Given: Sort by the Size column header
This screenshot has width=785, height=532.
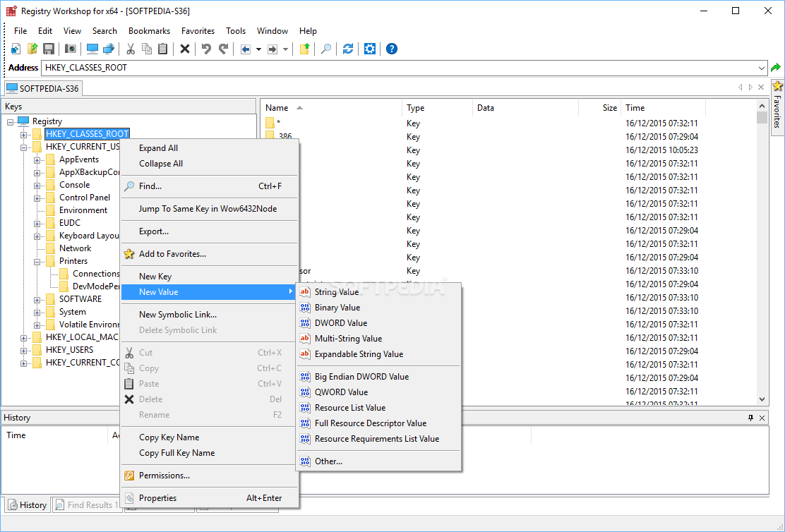Looking at the screenshot, I should [x=599, y=108].
